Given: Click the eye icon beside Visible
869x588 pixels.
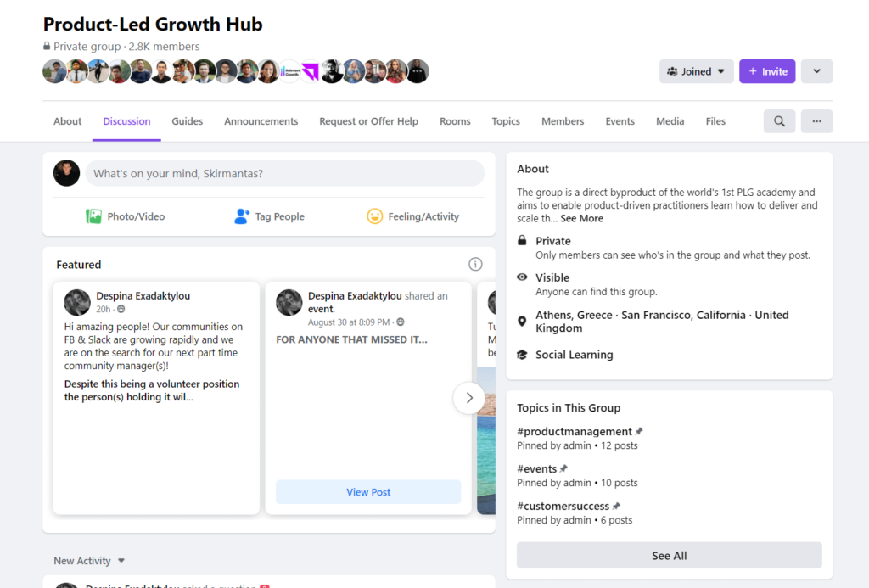Looking at the screenshot, I should tap(522, 277).
